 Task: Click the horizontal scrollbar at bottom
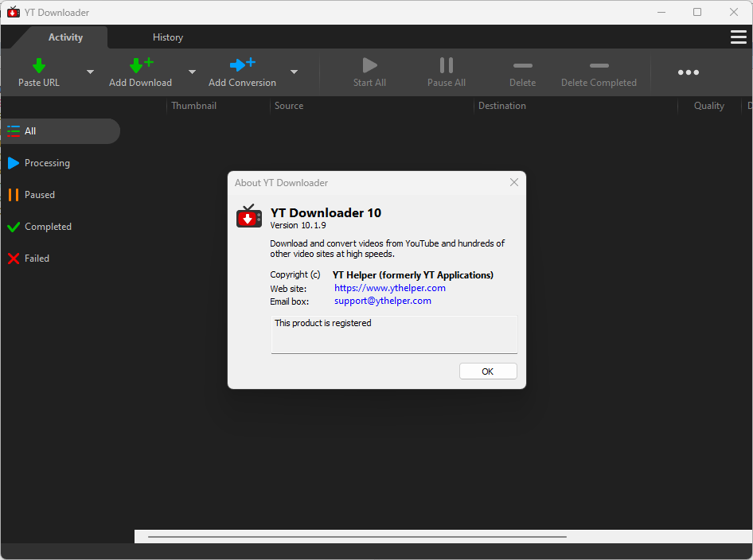(357, 536)
